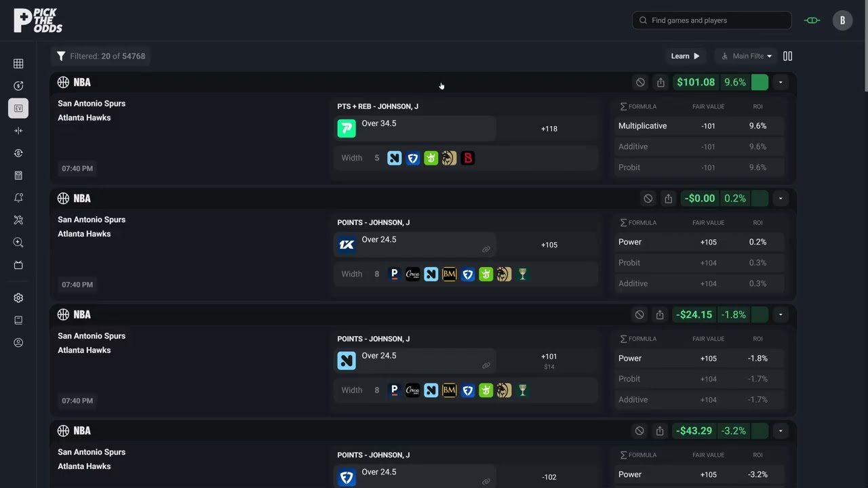Toggle the column layout icon beside Main Filter
The image size is (868, 488).
click(788, 56)
